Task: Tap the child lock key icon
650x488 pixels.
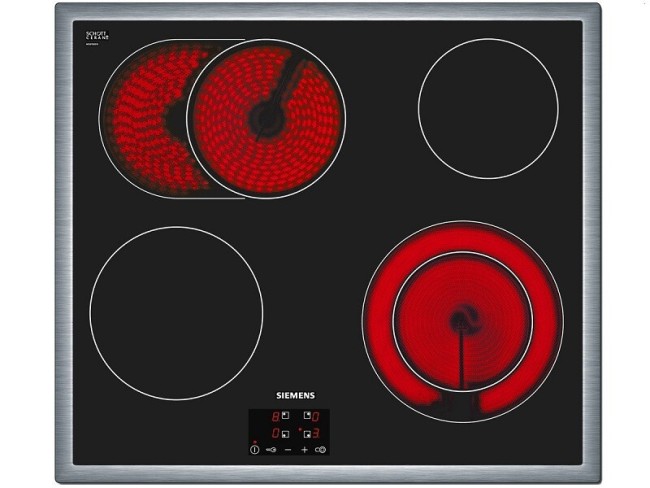Action: [271, 450]
